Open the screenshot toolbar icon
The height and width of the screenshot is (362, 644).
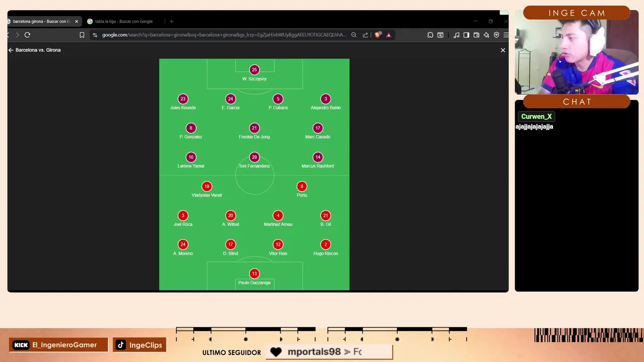(440, 35)
